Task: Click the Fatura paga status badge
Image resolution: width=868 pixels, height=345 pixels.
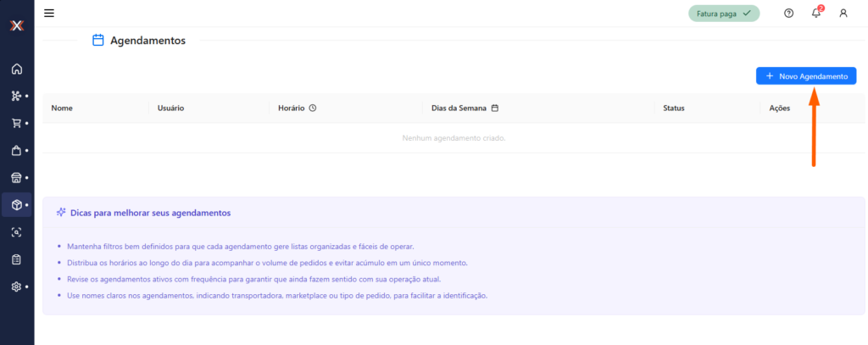Action: click(723, 13)
